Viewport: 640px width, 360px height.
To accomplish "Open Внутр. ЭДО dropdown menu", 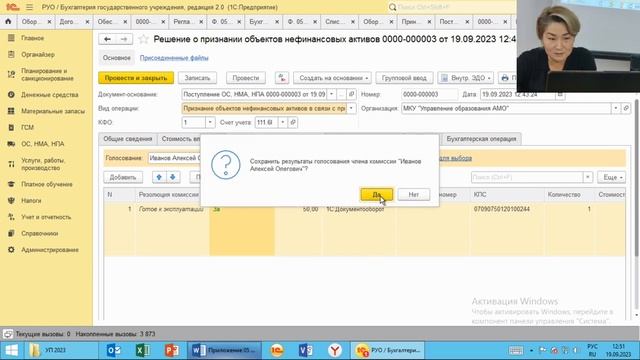I will tap(466, 78).
